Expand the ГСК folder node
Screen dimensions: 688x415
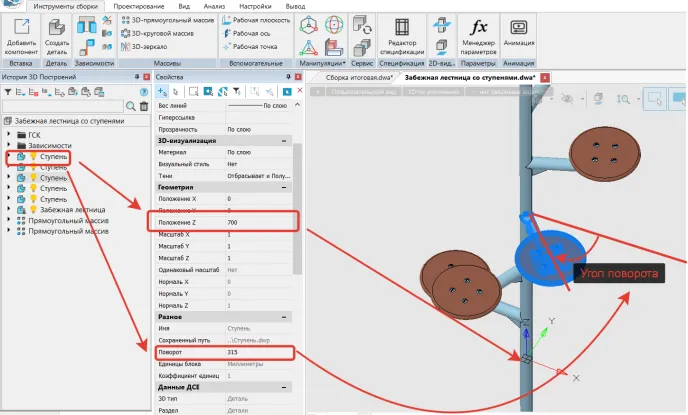click(9, 135)
